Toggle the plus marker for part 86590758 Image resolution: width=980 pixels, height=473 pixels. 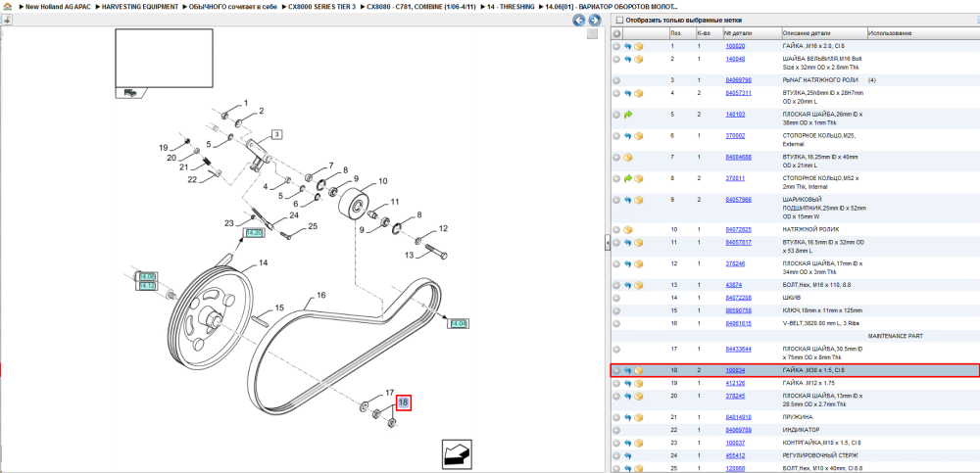616,310
